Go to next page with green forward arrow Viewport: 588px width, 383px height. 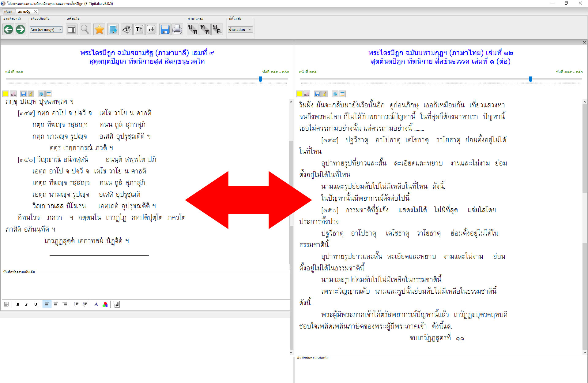pos(21,30)
